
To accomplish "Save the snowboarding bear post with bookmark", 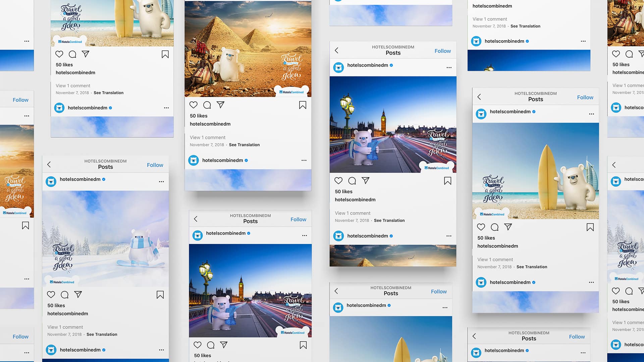I will 160,295.
